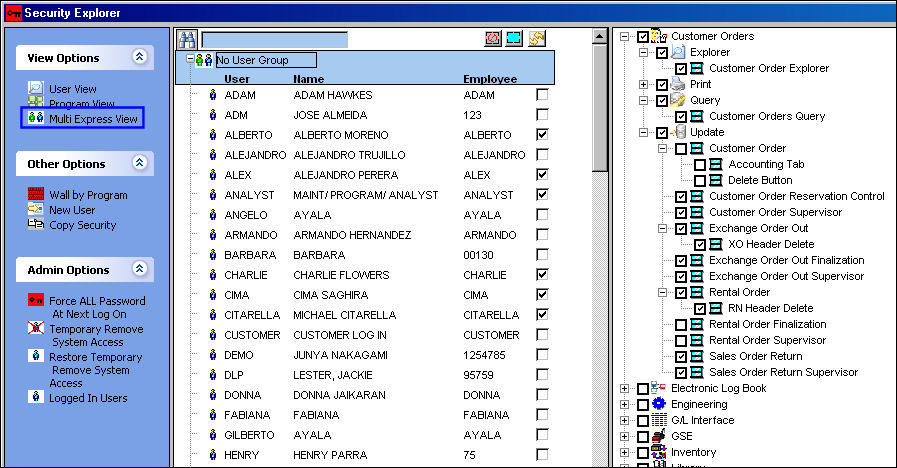Click the Update database icon in tree
The width and height of the screenshot is (897, 468).
coord(678,132)
